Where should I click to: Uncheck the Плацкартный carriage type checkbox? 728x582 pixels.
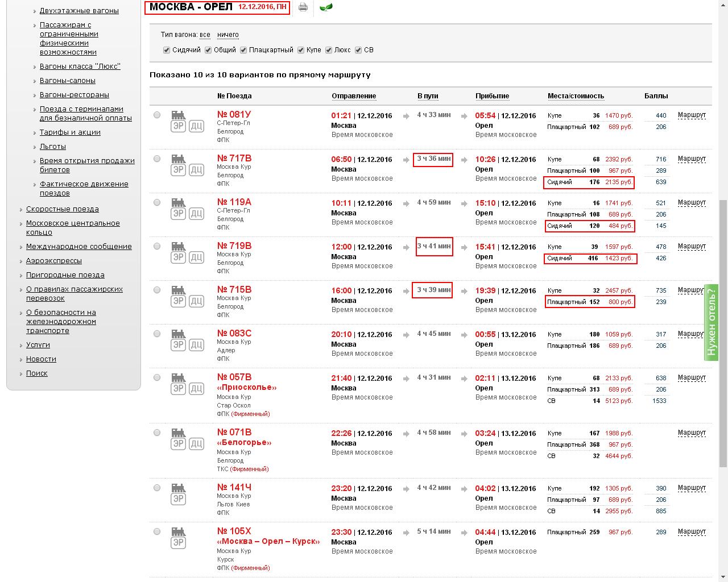point(243,50)
